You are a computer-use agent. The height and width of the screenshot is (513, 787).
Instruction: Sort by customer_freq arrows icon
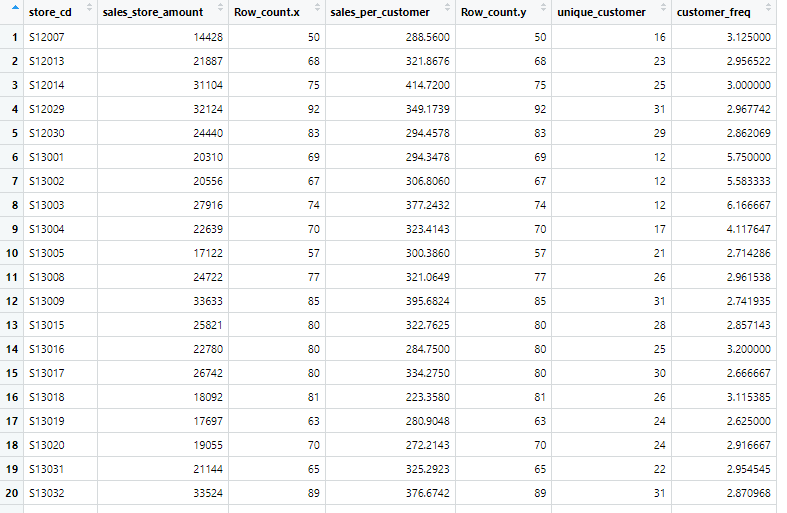768,8
